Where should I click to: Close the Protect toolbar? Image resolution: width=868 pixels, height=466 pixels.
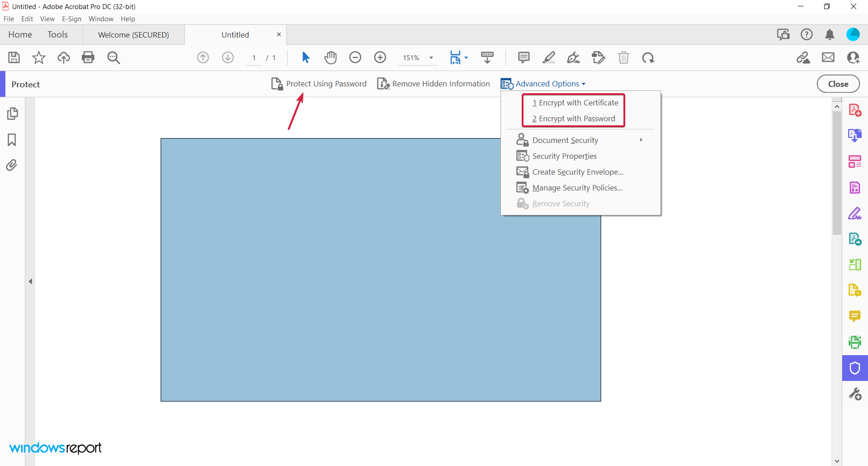click(838, 84)
